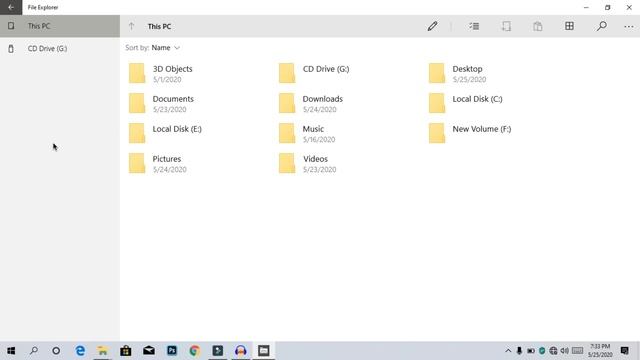Click the Local Disk (C:) label text

(477, 99)
